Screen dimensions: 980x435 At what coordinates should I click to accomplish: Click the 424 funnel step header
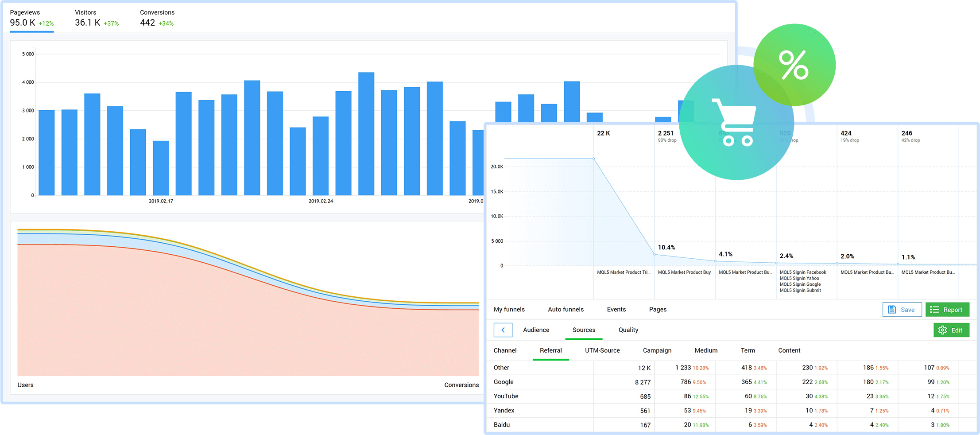[x=846, y=133]
